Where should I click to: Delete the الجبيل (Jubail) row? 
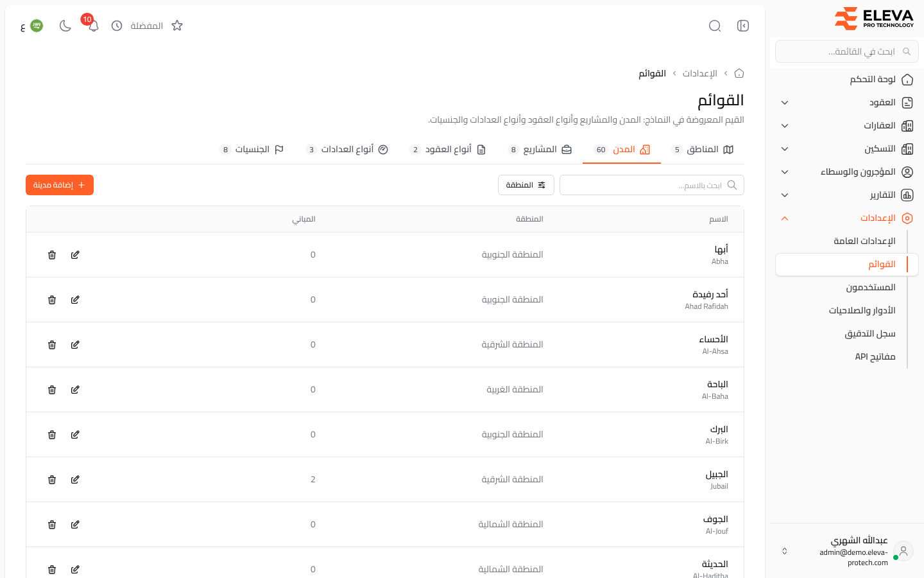(52, 480)
